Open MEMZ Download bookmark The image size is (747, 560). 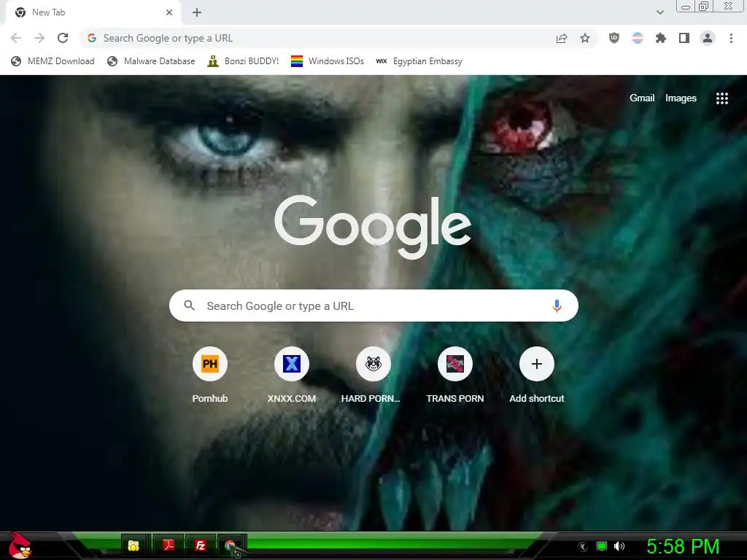coord(53,61)
